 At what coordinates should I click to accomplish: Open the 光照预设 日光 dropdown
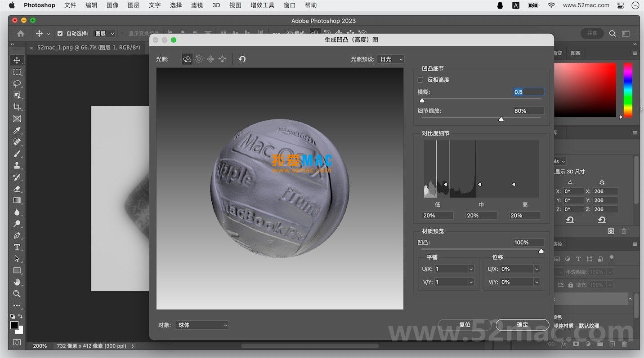point(391,59)
